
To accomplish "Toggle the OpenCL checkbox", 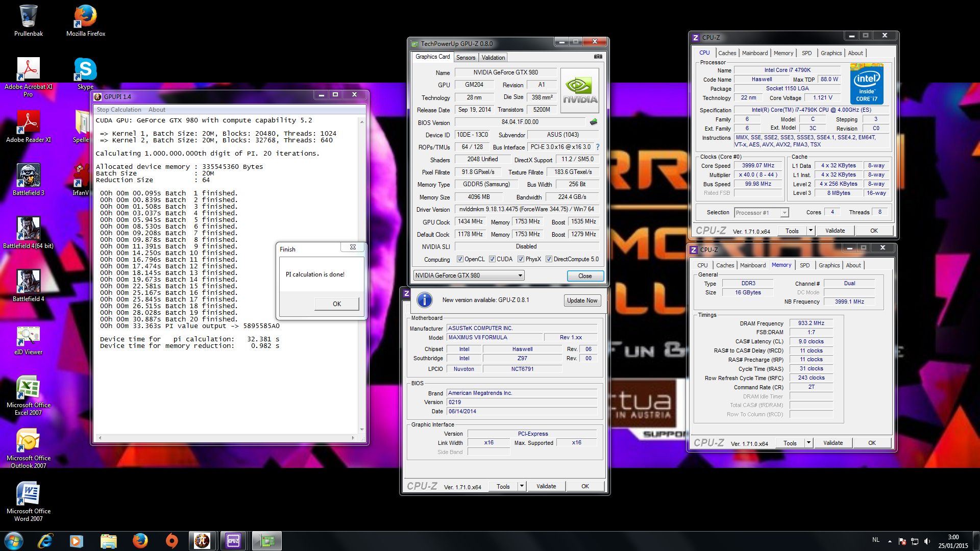I will [x=460, y=259].
